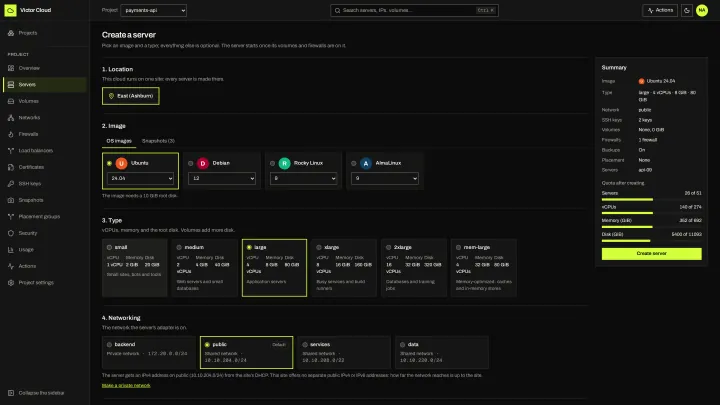Click the public network card
This screenshot has height=405, width=720.
[247, 352]
